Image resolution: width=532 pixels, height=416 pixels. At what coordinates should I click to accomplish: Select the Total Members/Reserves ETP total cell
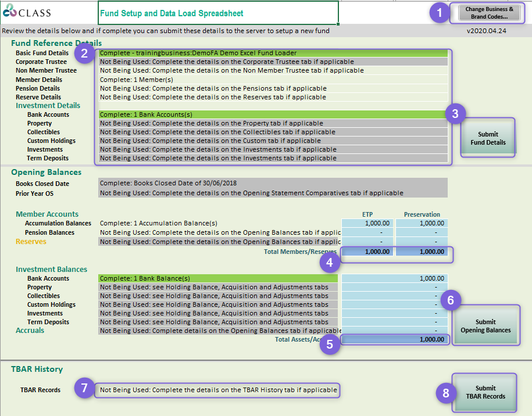[367, 252]
